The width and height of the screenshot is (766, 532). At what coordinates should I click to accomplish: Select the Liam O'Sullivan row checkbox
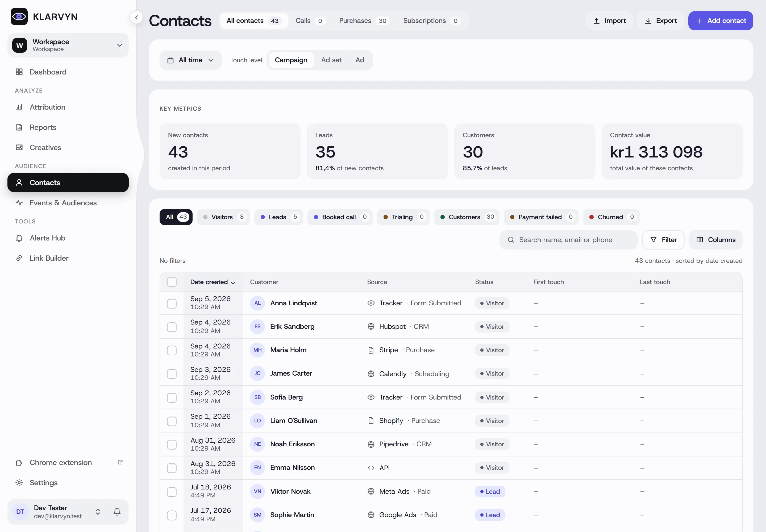(172, 421)
